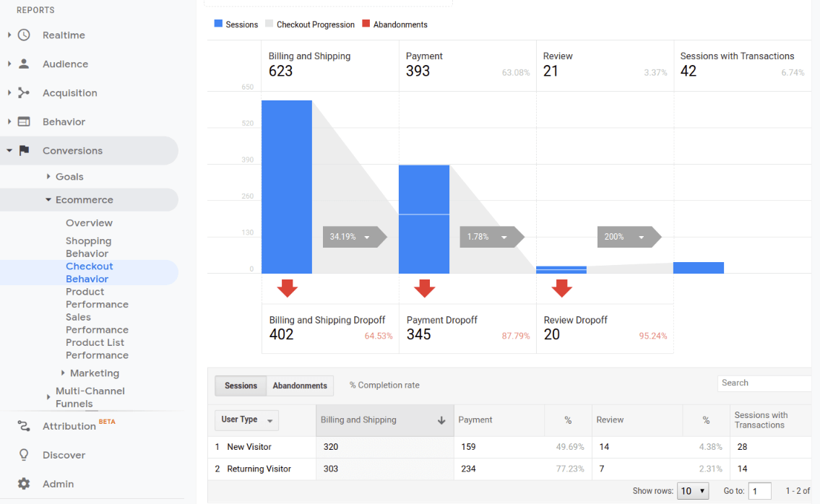This screenshot has width=820, height=504.
Task: Click the Discover lightbulb icon
Action: (24, 455)
